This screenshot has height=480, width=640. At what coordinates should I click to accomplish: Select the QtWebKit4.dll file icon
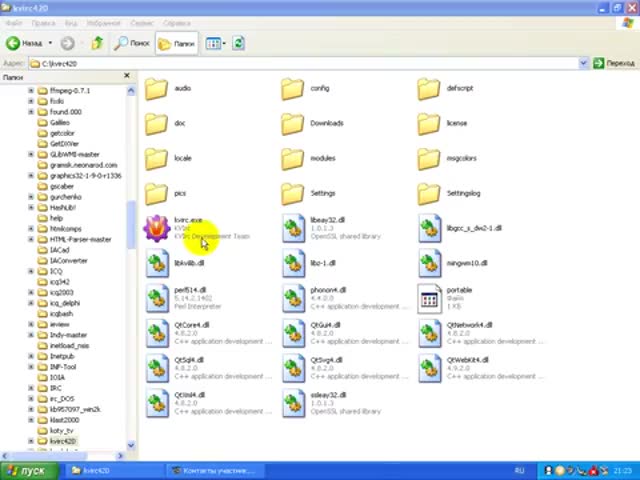point(429,367)
